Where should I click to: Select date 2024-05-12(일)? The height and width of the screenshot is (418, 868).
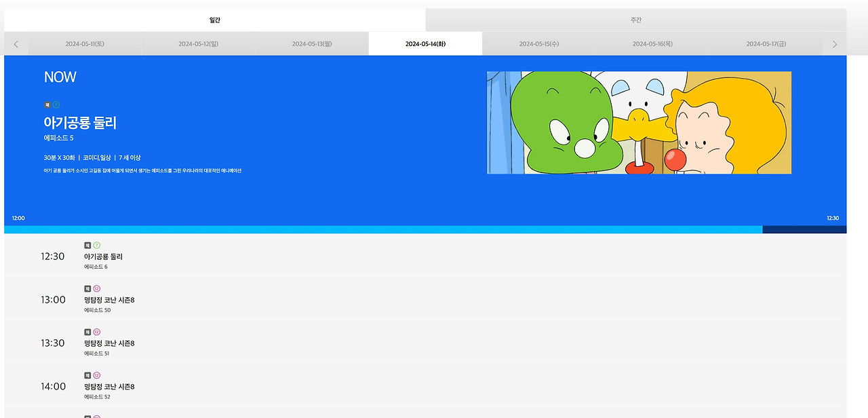click(199, 44)
